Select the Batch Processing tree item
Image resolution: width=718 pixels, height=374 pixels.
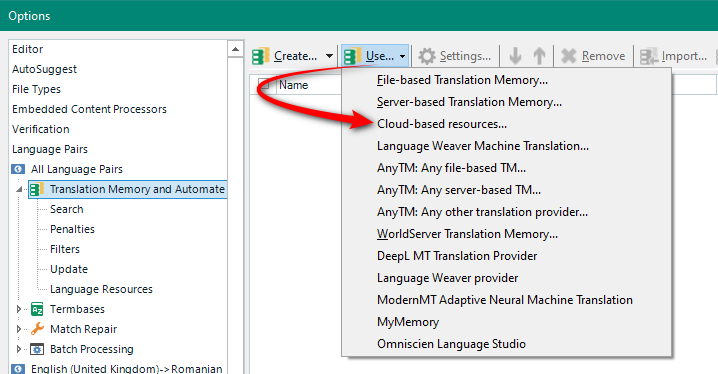[92, 349]
